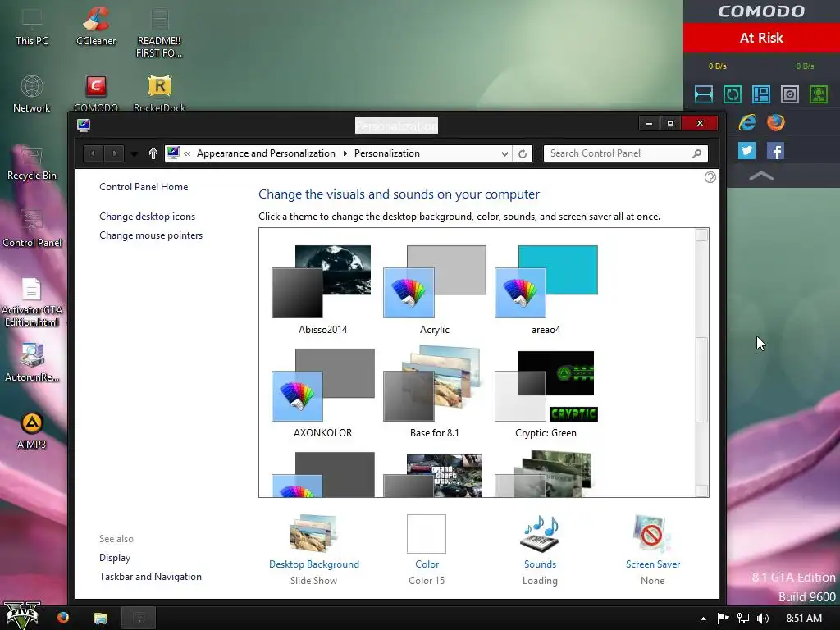Open Desktop Background settings
840x630 pixels.
coord(314,549)
